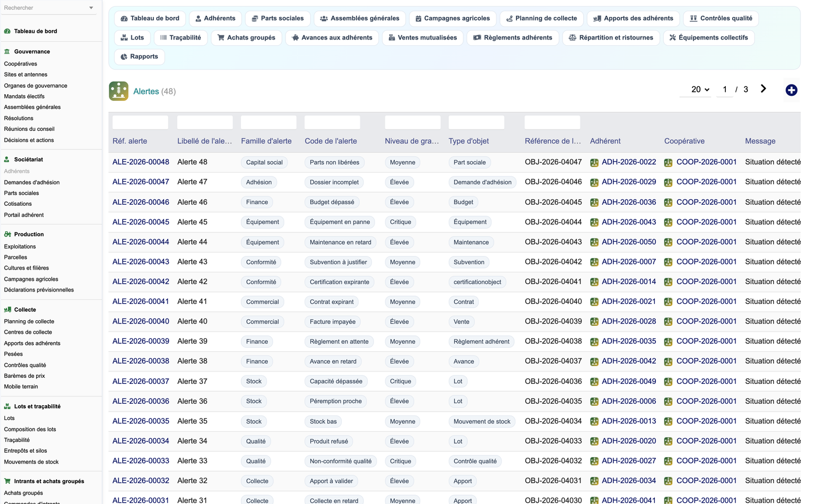This screenshot has width=815, height=504.
Task: Click adherent icon beside ADH-2026-0020
Action: 594,441
